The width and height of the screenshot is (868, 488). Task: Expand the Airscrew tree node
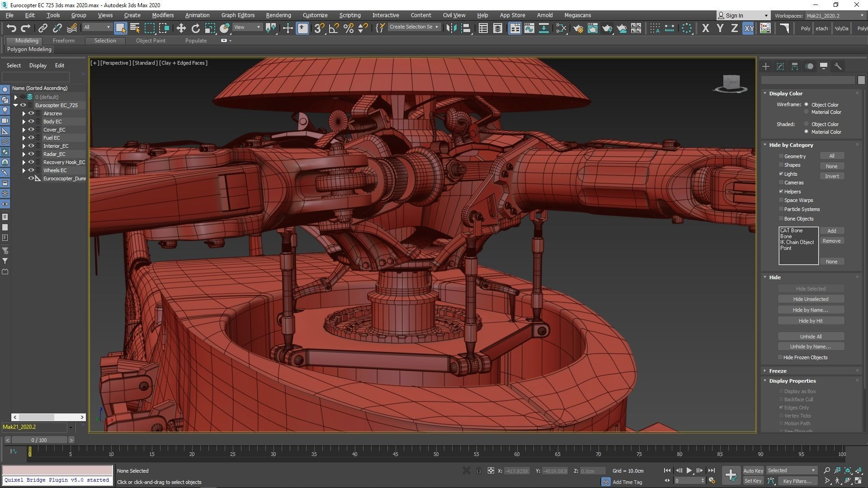24,113
